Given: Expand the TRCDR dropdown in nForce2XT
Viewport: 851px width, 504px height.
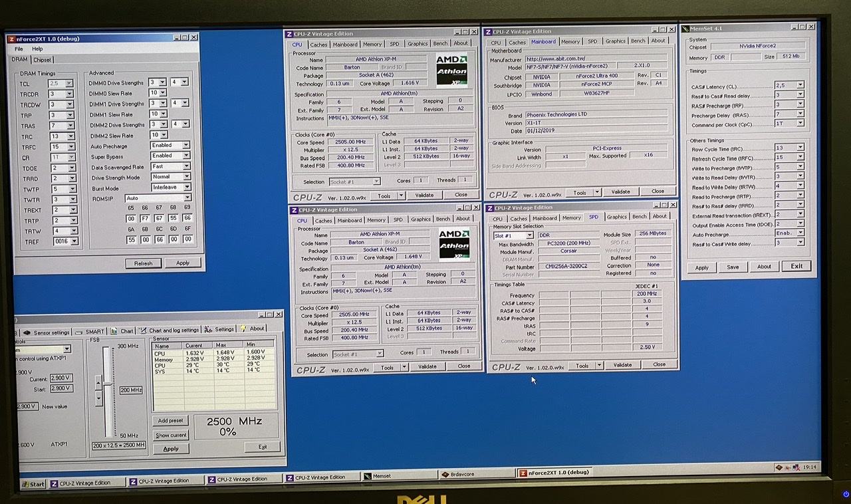Looking at the screenshot, I should pos(70,94).
